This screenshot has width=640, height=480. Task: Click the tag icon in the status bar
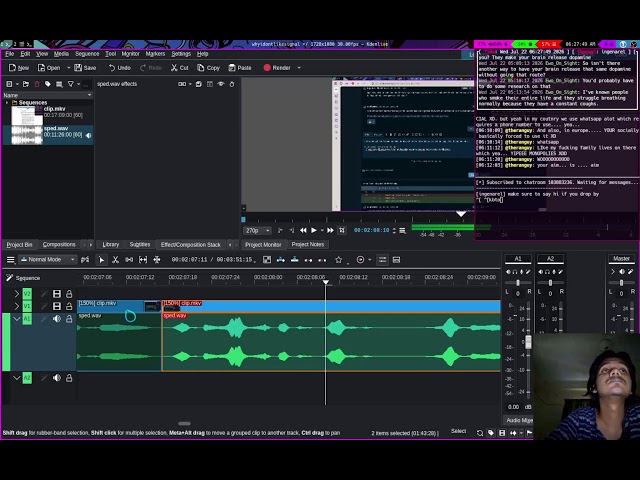(x=491, y=433)
